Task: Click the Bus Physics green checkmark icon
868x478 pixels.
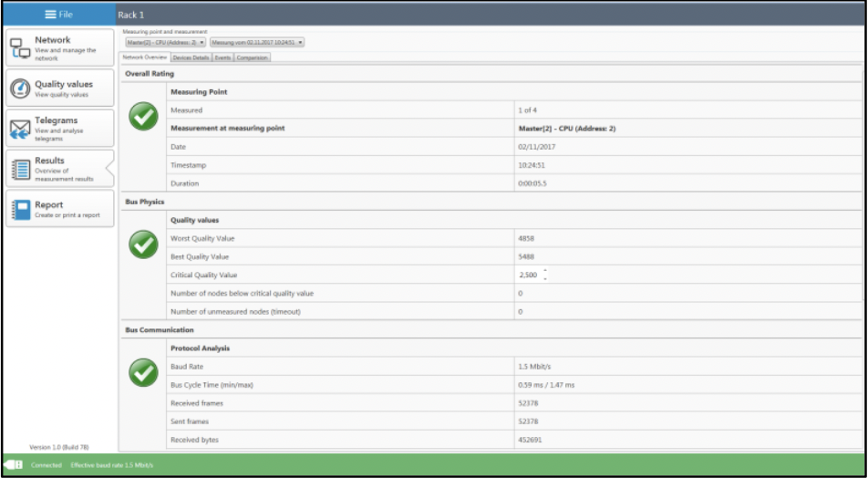Action: [x=143, y=244]
